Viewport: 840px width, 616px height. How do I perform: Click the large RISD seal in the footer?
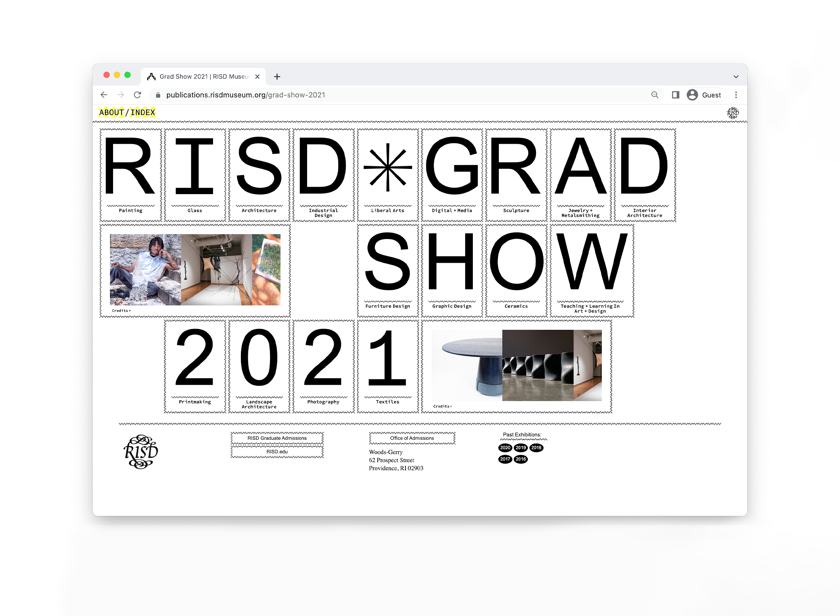[x=141, y=452]
